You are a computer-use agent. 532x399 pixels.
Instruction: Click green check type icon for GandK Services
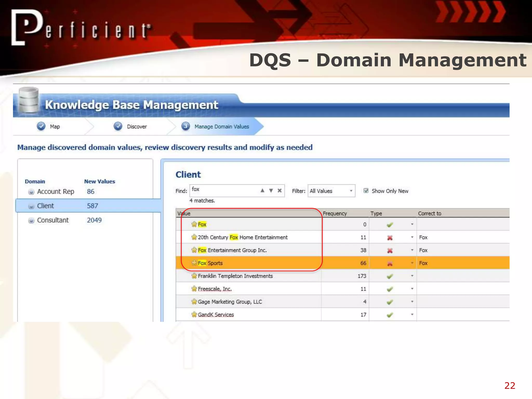(x=390, y=315)
